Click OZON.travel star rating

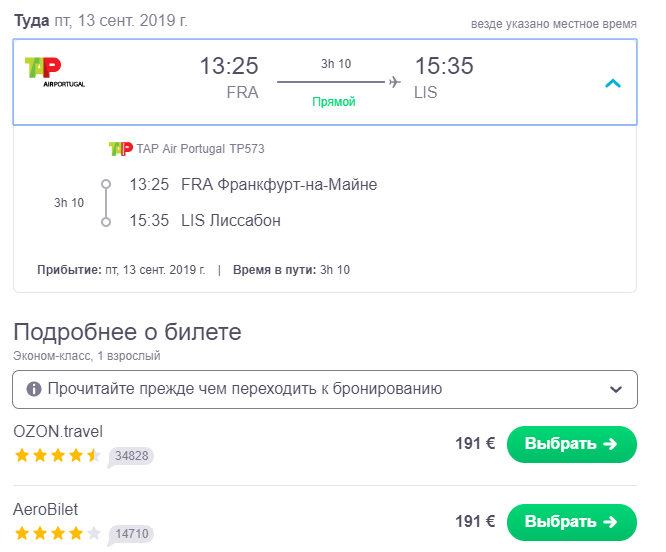click(x=57, y=456)
